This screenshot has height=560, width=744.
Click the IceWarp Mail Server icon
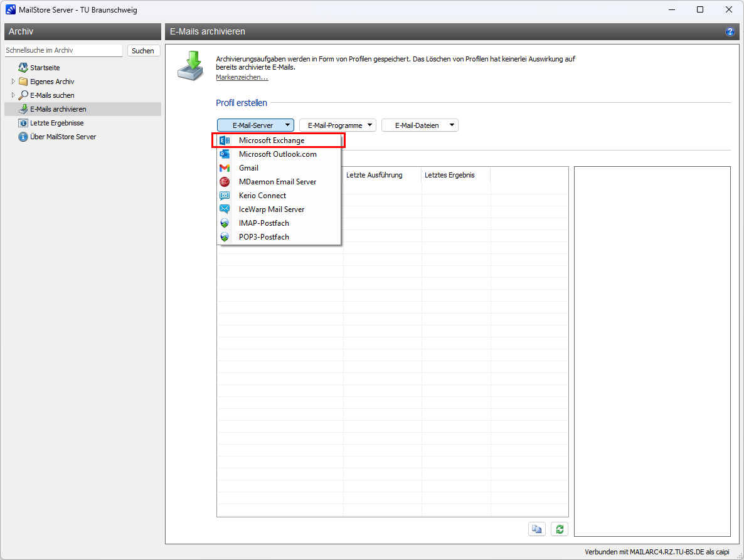pos(225,209)
